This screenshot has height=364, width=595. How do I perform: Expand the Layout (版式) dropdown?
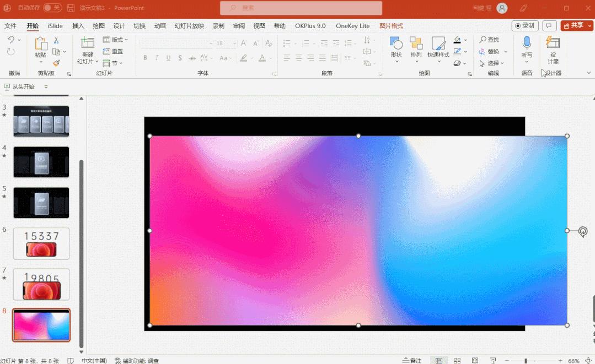click(116, 40)
